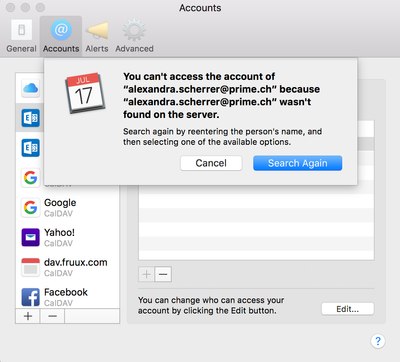The image size is (400, 362).
Task: Select the highlighted Exchange account icon
Action: pyautogui.click(x=30, y=118)
